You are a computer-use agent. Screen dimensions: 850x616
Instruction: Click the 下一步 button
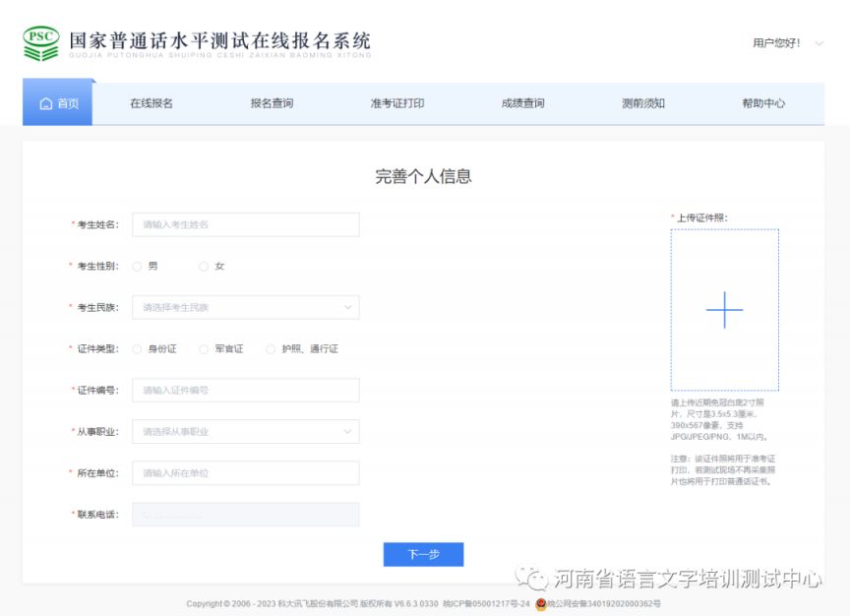[x=422, y=554]
